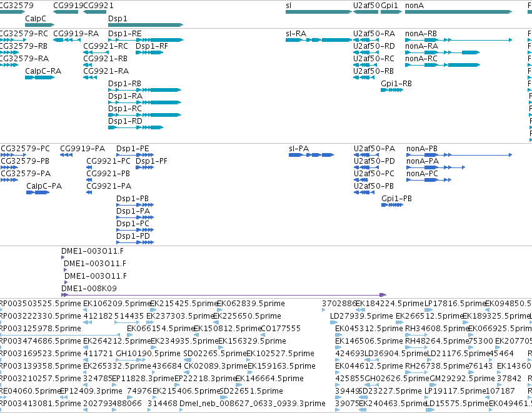Select transcript CG9921-RA
532x413 pixels.
90,77
